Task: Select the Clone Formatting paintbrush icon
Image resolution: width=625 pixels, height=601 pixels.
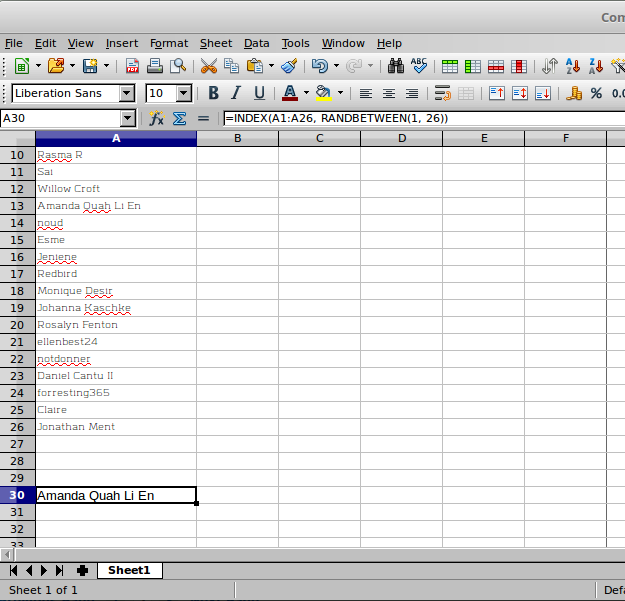Action: (289, 67)
